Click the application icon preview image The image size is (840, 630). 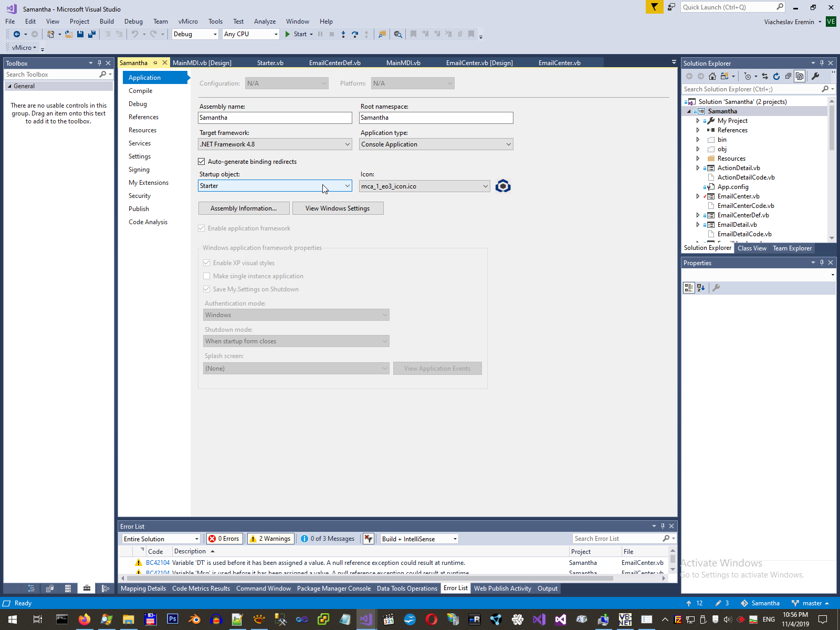point(503,186)
